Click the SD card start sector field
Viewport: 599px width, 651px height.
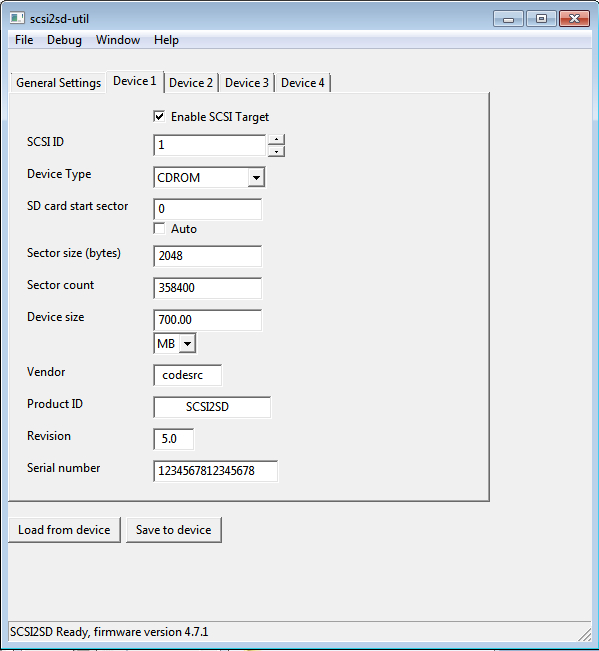tap(208, 209)
